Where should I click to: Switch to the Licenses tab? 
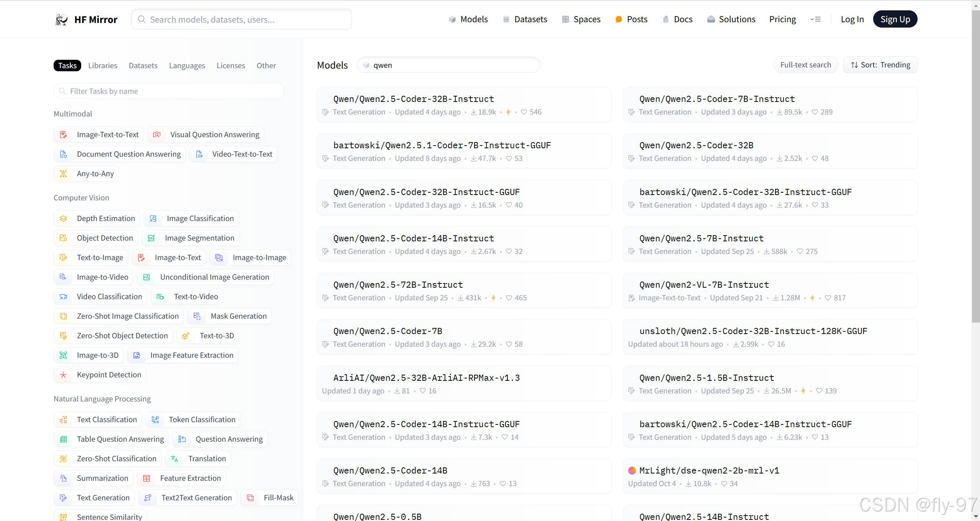click(x=231, y=66)
